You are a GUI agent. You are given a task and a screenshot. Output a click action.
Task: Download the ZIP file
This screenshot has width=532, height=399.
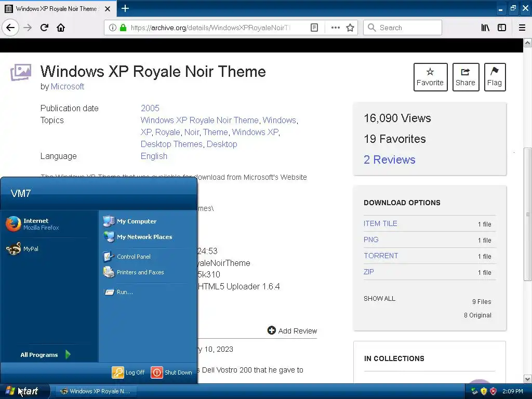click(368, 272)
